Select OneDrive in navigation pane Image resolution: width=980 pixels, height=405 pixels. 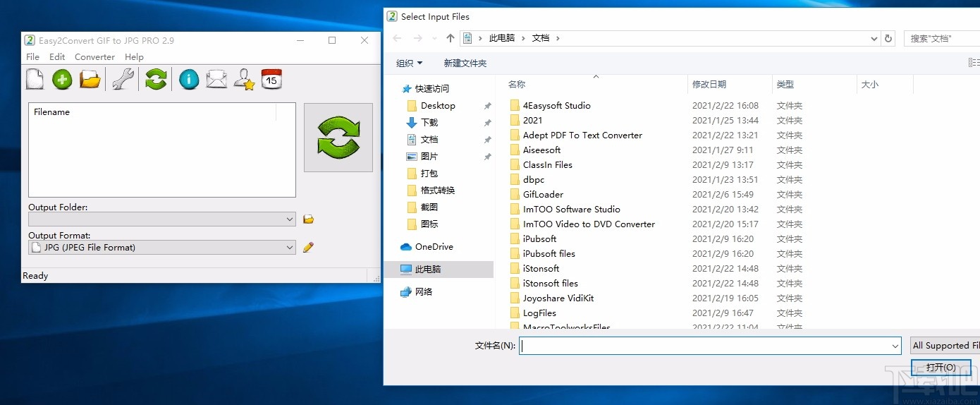pos(434,247)
